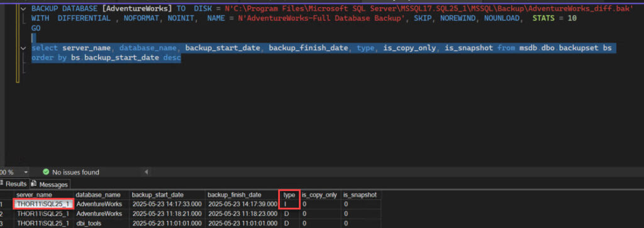Image resolution: width=644 pixels, height=228 pixels.
Task: Click the DIFFERENTIAL keyword in the WITH clause
Action: (84, 18)
